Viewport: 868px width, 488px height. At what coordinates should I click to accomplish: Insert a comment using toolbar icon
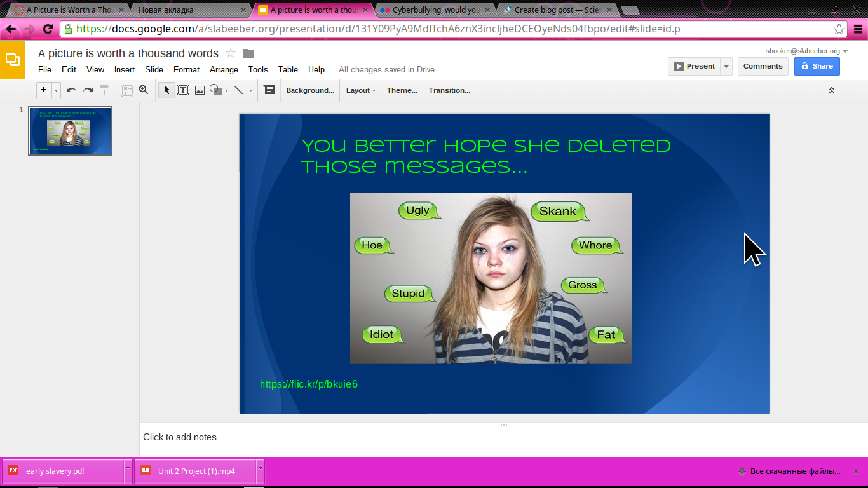[x=269, y=90]
